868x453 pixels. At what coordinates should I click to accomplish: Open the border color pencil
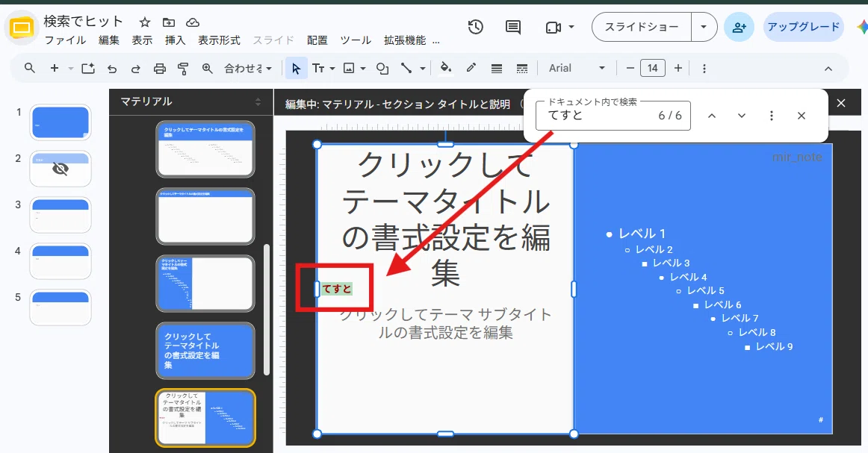click(471, 68)
